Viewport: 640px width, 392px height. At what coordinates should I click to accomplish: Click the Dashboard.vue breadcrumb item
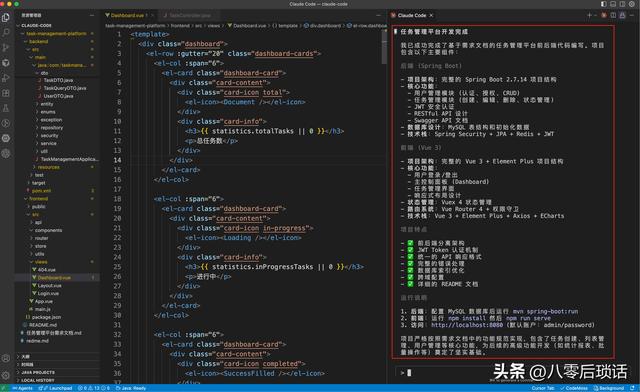pos(247,26)
